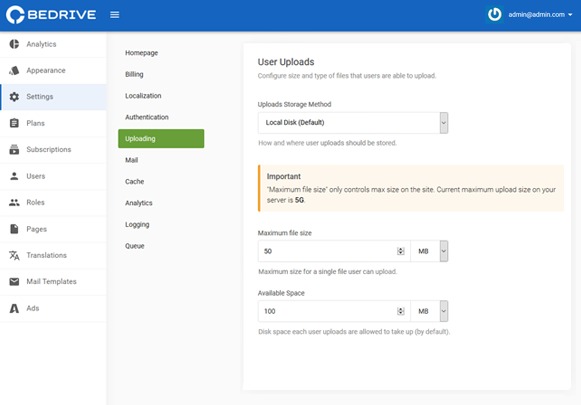Open Analytics via its pie chart icon

tap(14, 44)
